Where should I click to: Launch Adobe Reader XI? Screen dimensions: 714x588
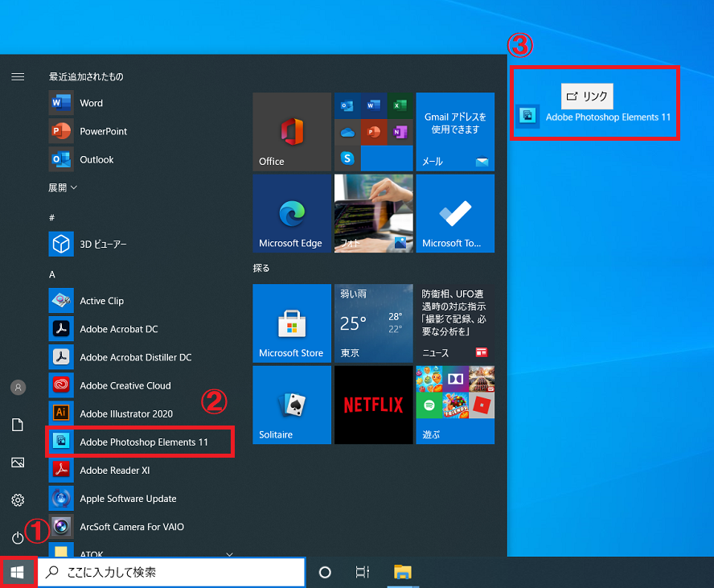pyautogui.click(x=142, y=470)
